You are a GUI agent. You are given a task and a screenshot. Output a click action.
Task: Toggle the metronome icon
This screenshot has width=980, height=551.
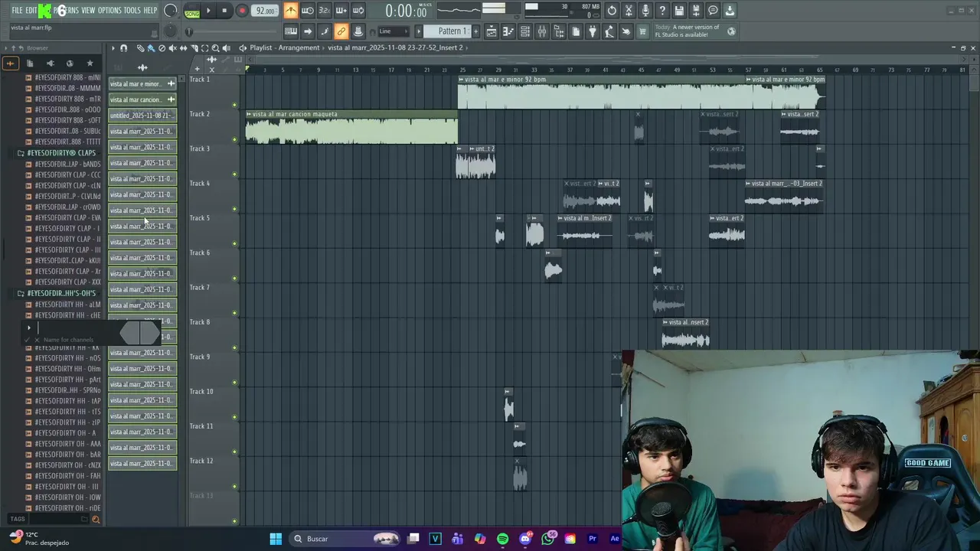[291, 11]
